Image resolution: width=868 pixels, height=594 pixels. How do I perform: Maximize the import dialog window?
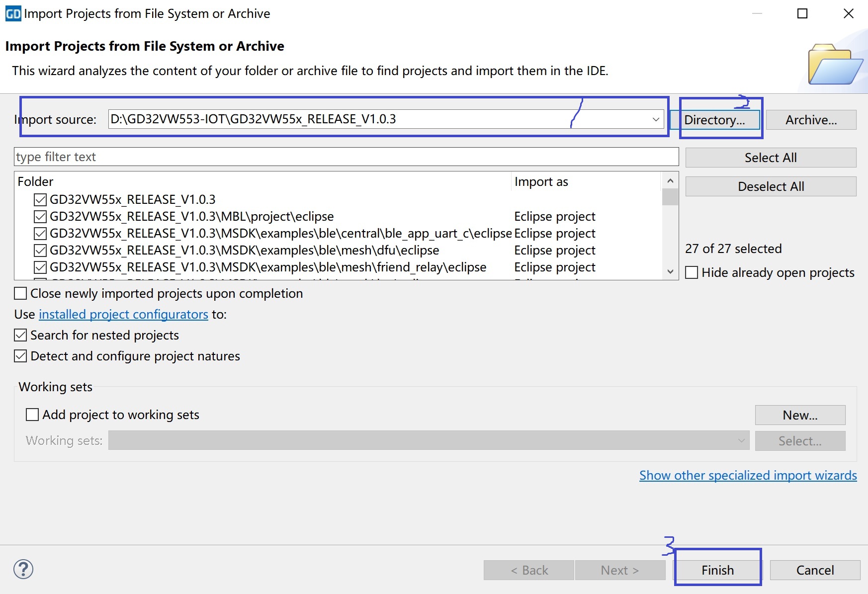802,13
